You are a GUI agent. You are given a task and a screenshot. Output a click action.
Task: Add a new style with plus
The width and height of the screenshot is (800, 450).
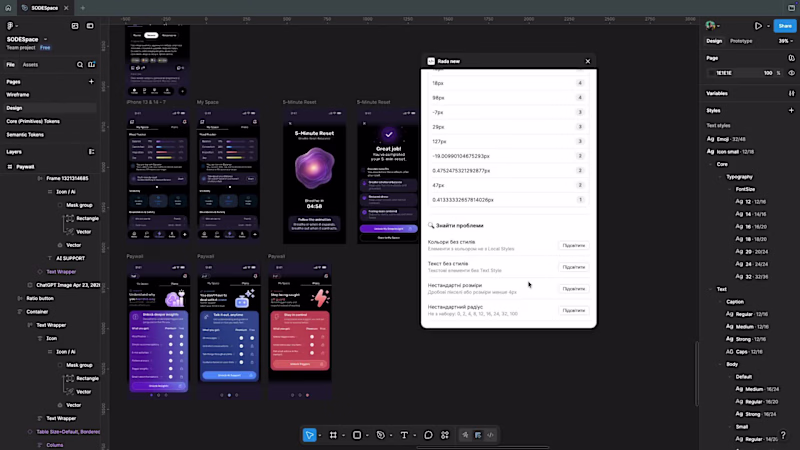(x=791, y=110)
